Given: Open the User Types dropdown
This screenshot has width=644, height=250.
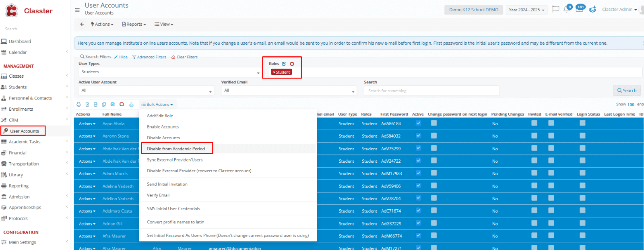Looking at the screenshot, I should click(170, 72).
